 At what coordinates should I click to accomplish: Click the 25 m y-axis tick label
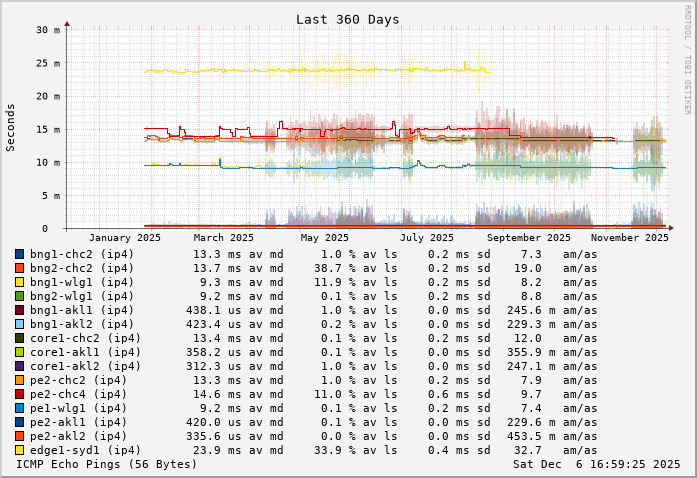click(x=48, y=63)
